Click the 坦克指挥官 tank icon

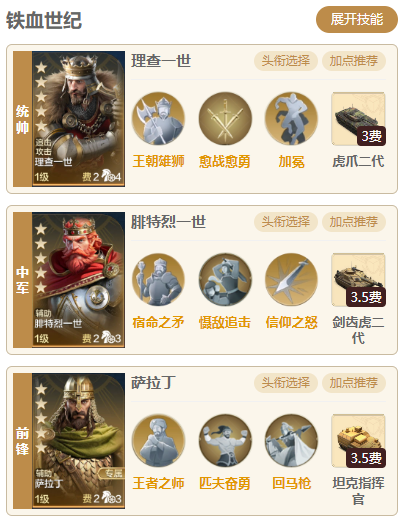358,441
